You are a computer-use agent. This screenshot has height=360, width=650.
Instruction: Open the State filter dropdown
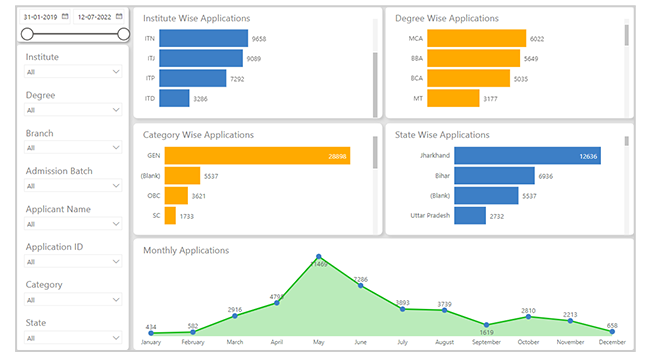pos(73,338)
